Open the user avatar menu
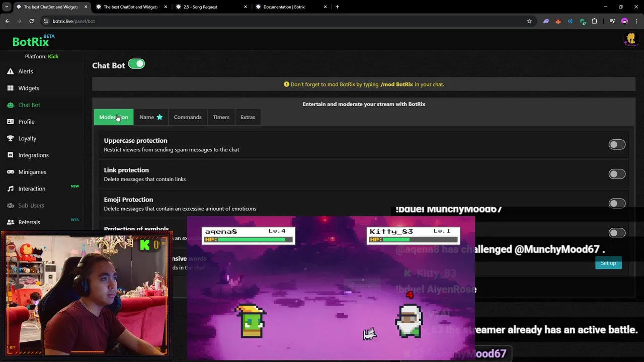This screenshot has height=362, width=644. [x=630, y=39]
